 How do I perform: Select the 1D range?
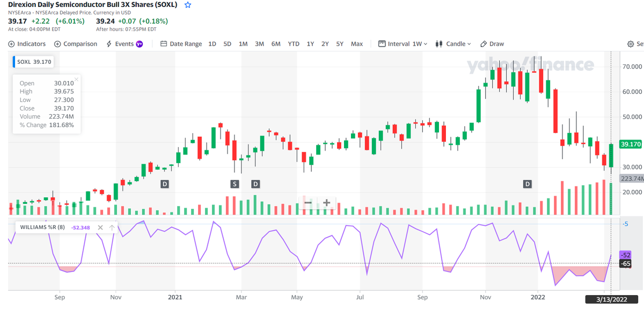tap(212, 44)
